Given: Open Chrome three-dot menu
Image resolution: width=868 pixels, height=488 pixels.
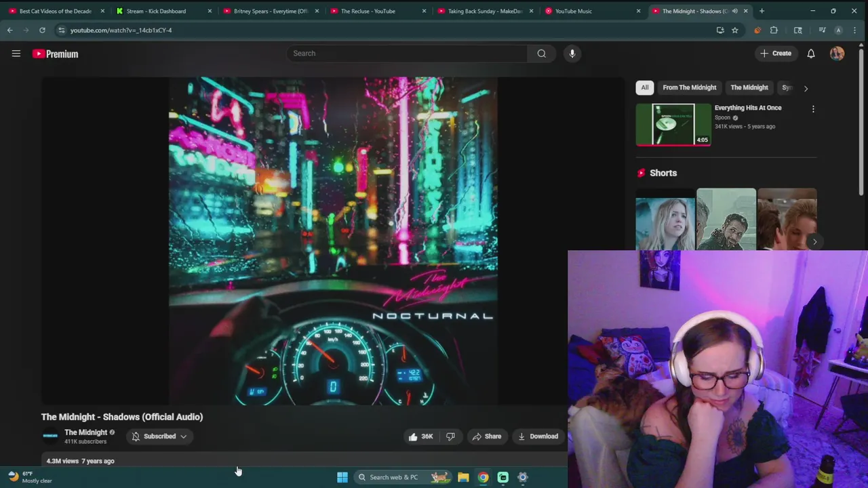Looking at the screenshot, I should tap(854, 30).
